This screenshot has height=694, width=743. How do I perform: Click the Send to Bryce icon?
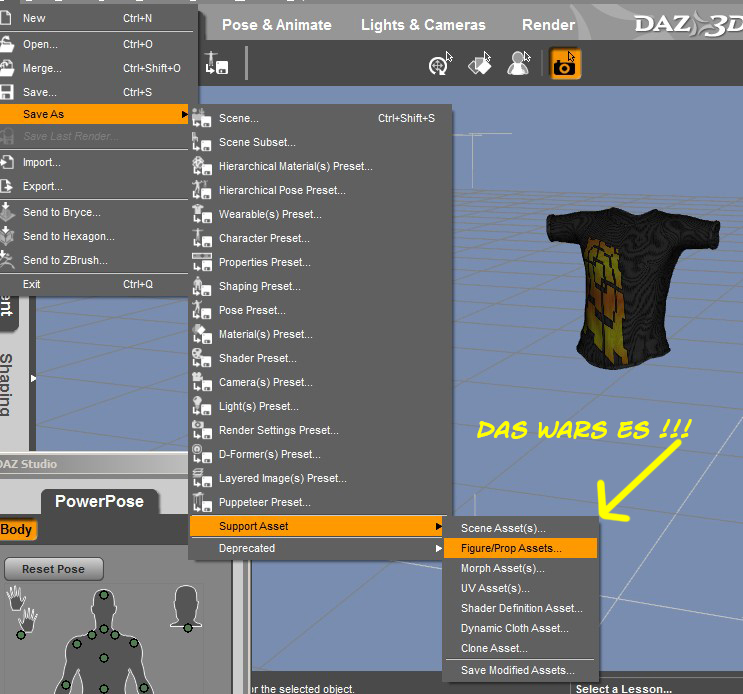pyautogui.click(x=7, y=212)
